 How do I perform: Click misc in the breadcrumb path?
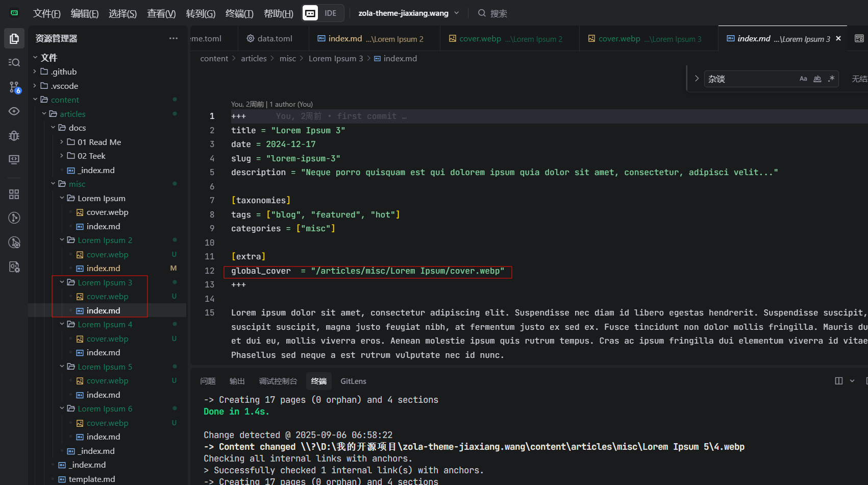[x=288, y=58]
